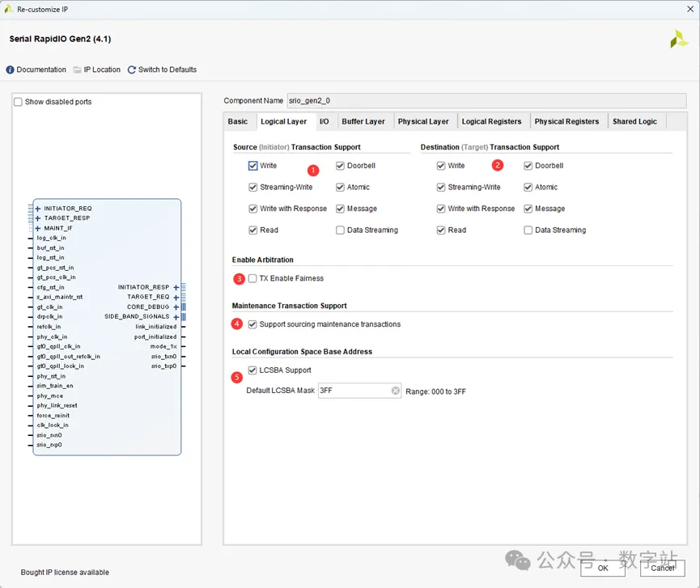Switch to Physical Layer tab
Screen dimensions: 700x588
click(423, 121)
